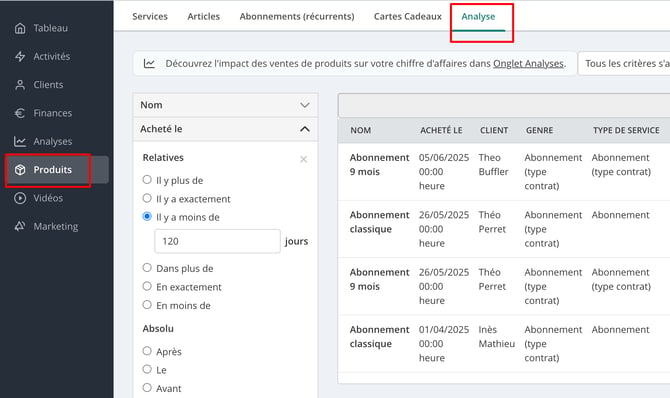Viewport: 670px width, 398px height.
Task: Open the Cartes Cadeaux tab
Action: [x=408, y=16]
